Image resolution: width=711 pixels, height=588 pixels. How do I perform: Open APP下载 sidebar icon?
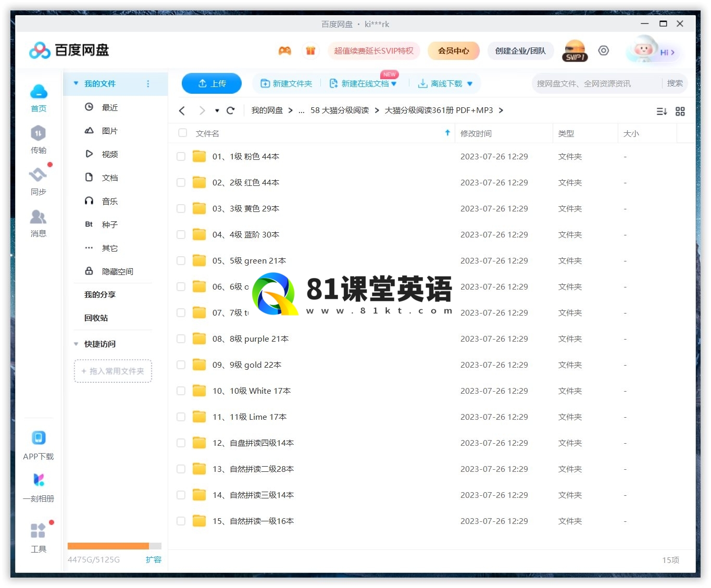coord(39,445)
